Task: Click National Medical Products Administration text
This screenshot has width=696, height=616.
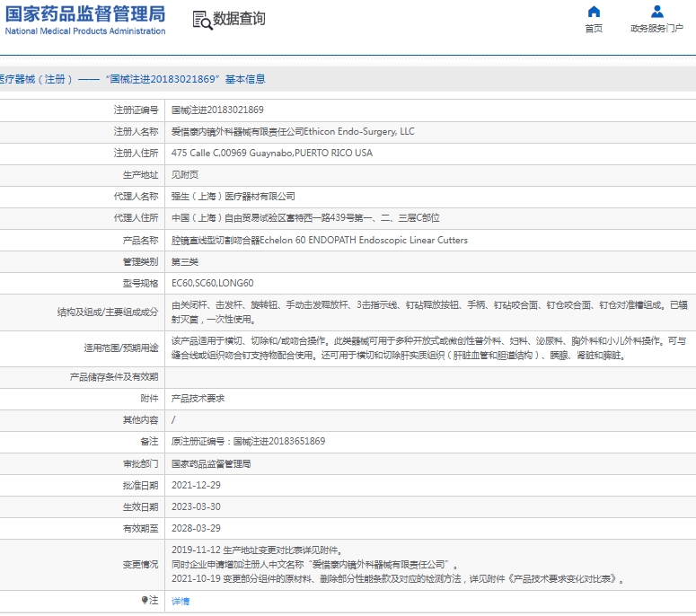Action: [x=84, y=31]
